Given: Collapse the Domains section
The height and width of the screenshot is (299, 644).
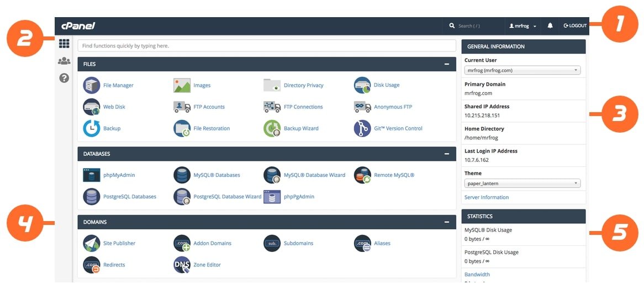Looking at the screenshot, I should click(x=446, y=222).
